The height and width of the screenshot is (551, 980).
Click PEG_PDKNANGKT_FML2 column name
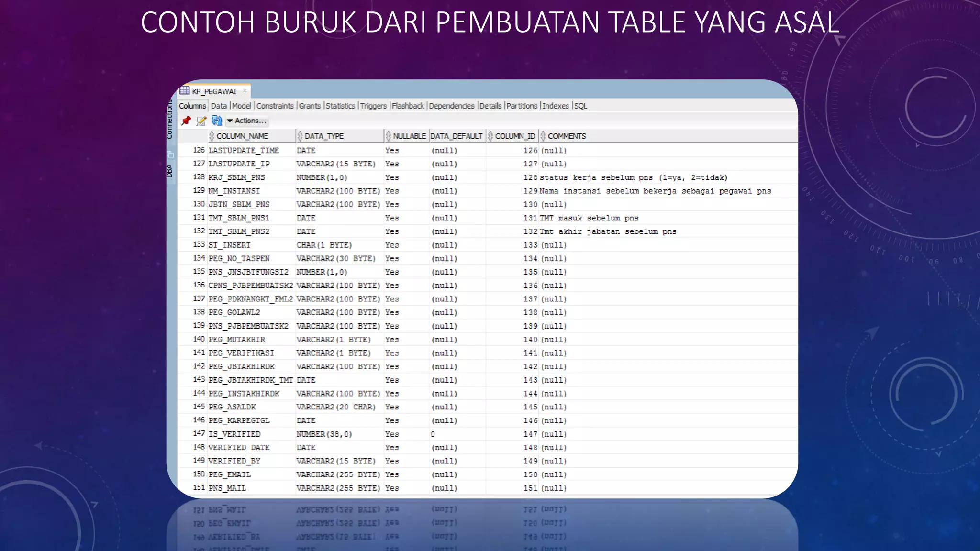pyautogui.click(x=250, y=299)
